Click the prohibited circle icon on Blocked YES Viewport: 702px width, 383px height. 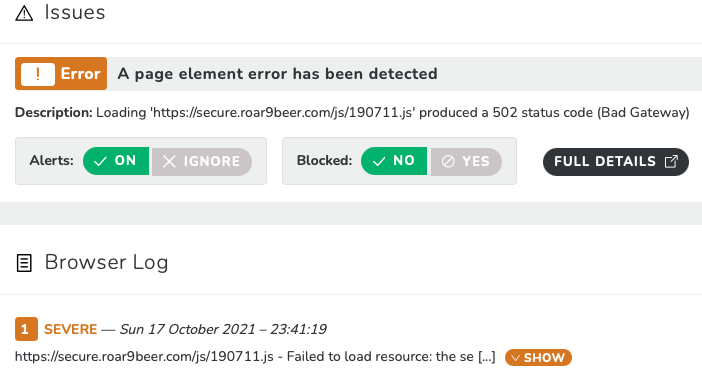click(448, 161)
